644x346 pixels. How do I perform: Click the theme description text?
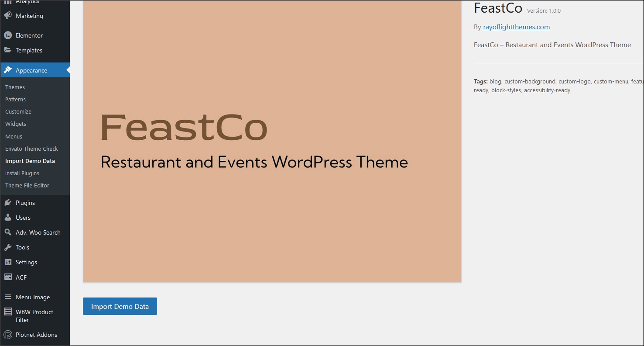tap(552, 45)
